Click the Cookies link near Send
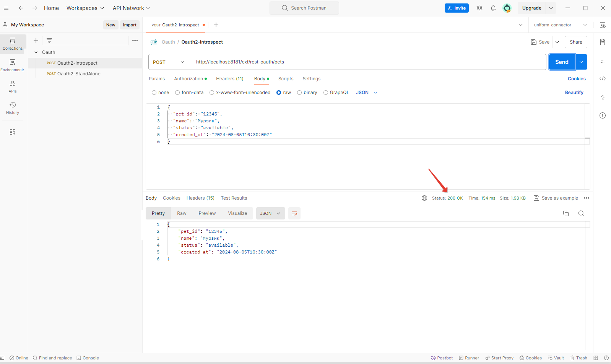Screen dimensions: 611x364 coord(577,79)
